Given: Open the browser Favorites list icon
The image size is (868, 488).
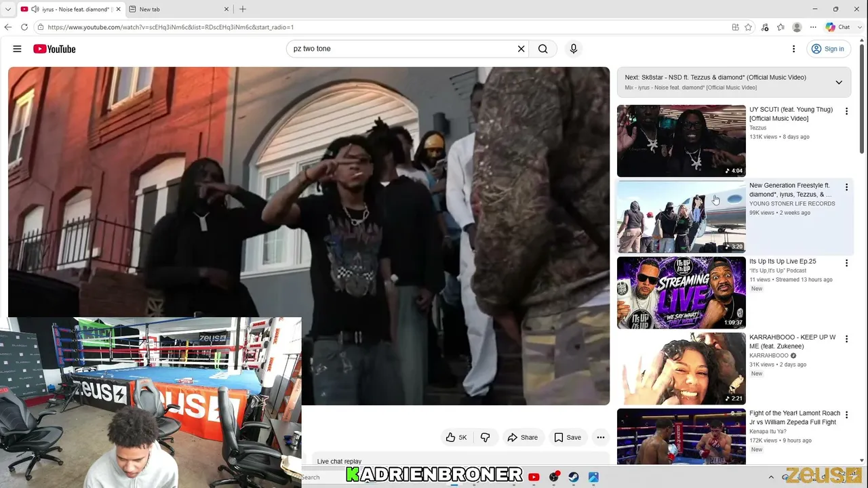Looking at the screenshot, I should [x=781, y=27].
